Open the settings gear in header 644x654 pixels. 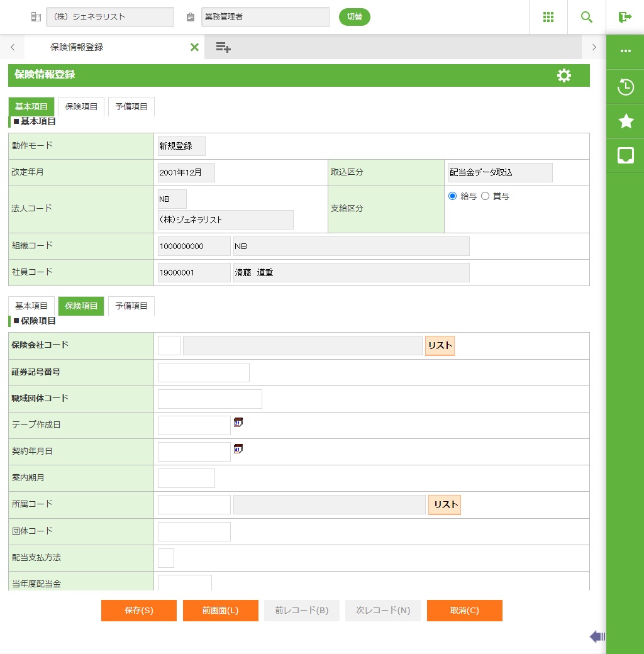coord(564,75)
